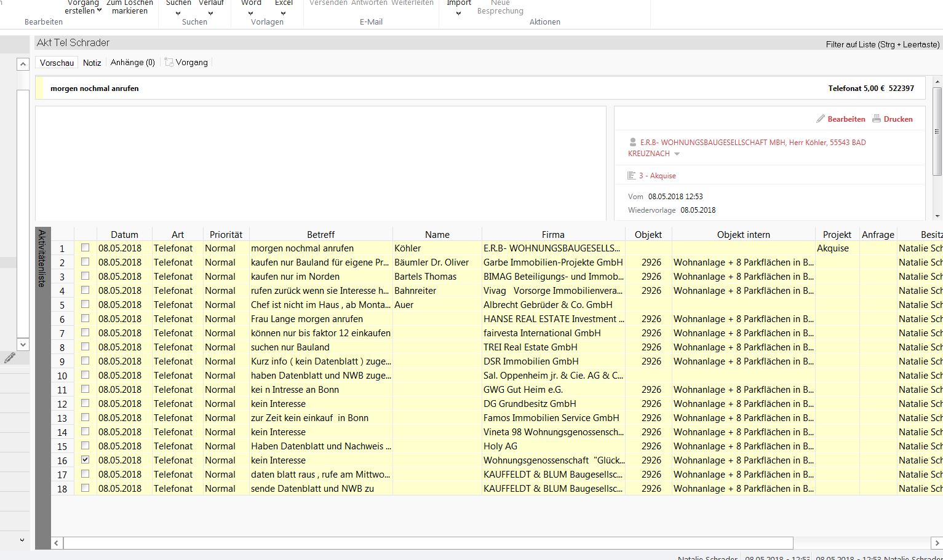The height and width of the screenshot is (560, 943).
Task: Open the Anhänge (0) tab
Action: pos(133,63)
